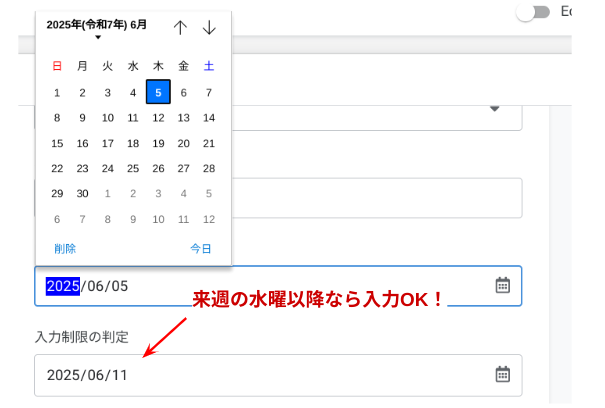
Task: Choose Saturday June 7 in the calendar
Action: click(x=209, y=93)
